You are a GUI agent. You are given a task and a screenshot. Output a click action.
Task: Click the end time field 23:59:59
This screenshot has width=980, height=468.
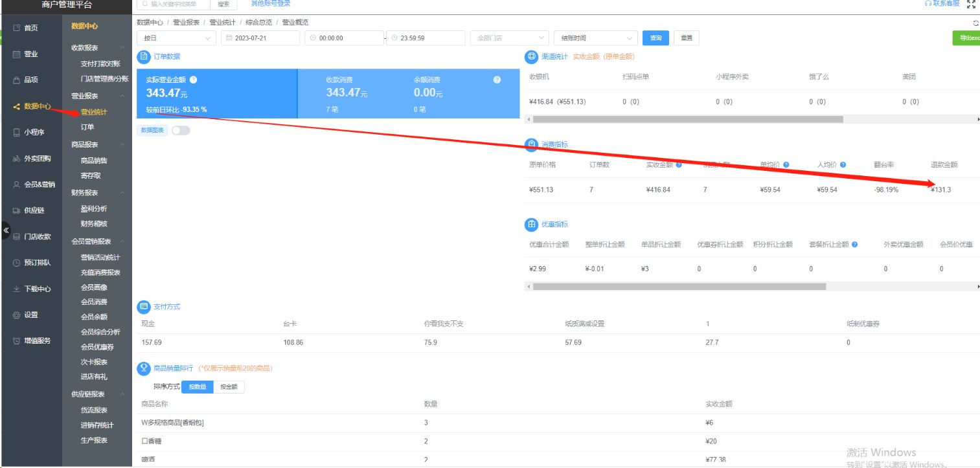[x=426, y=38]
